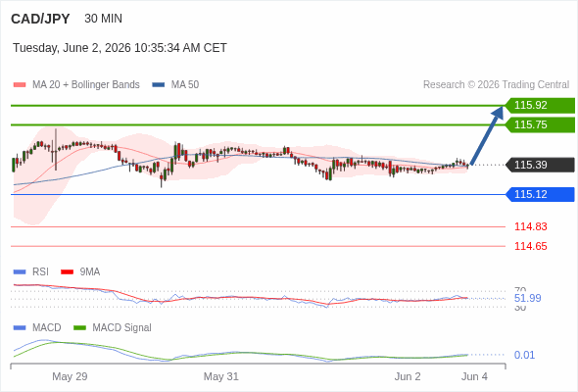Click the CAD/JPY pair title

(x=40, y=19)
